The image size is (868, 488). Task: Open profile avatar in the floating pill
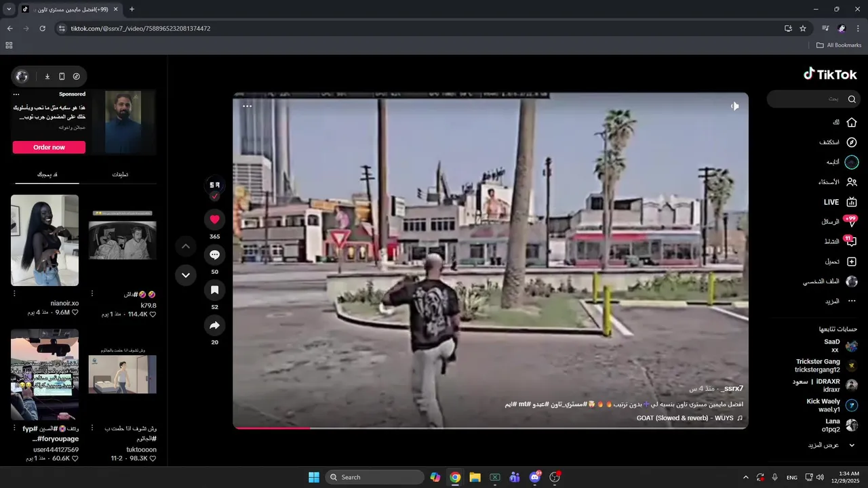coord(22,77)
